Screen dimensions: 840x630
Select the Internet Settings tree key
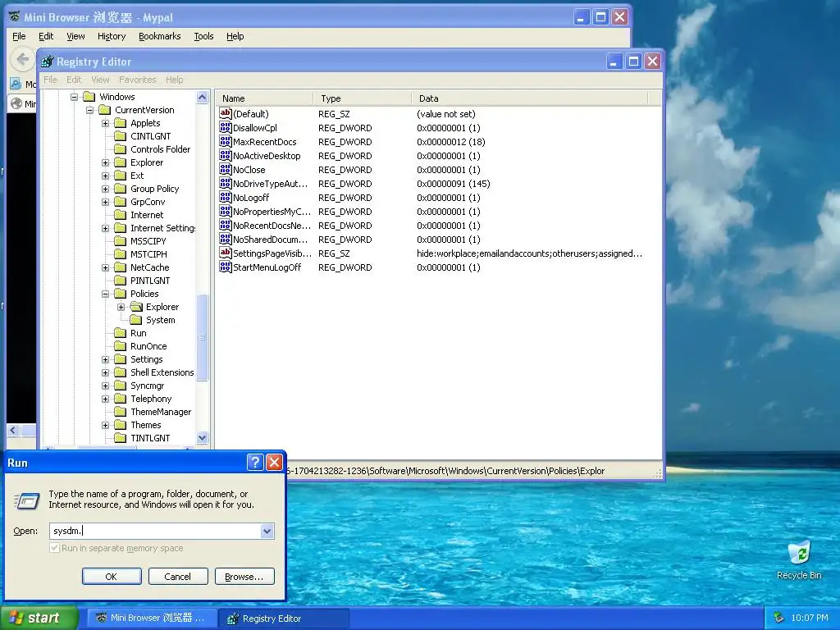(x=163, y=228)
